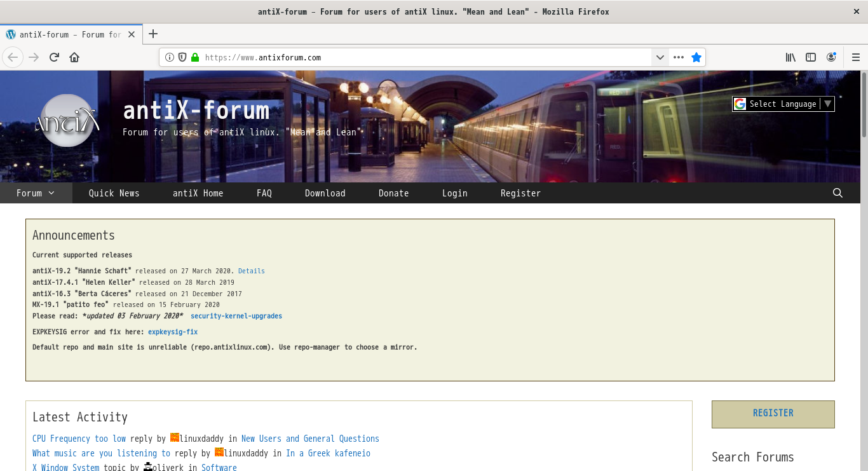Show site information icon in URL bar
The width and height of the screenshot is (868, 471).
pos(170,57)
